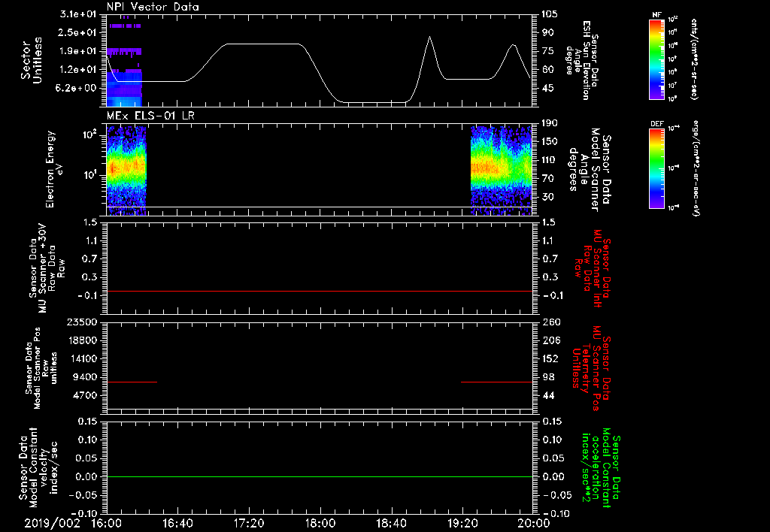Click the 45 degree tick label

point(547,89)
